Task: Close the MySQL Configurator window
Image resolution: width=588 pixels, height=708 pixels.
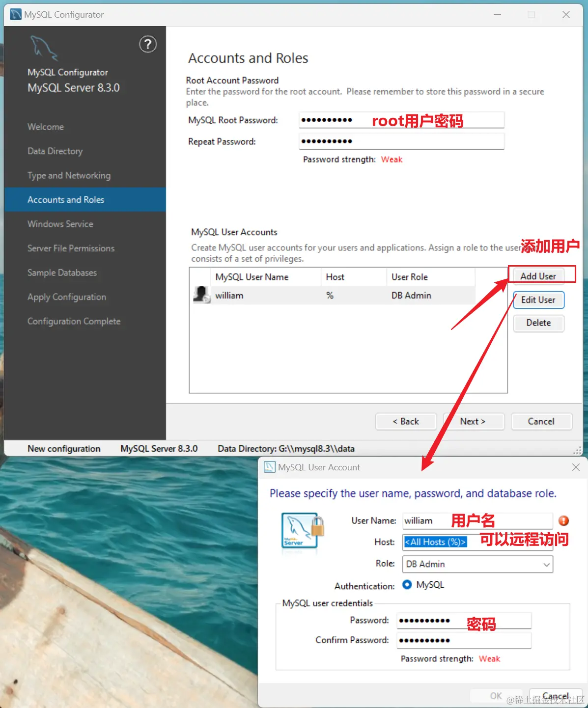Action: pyautogui.click(x=566, y=15)
